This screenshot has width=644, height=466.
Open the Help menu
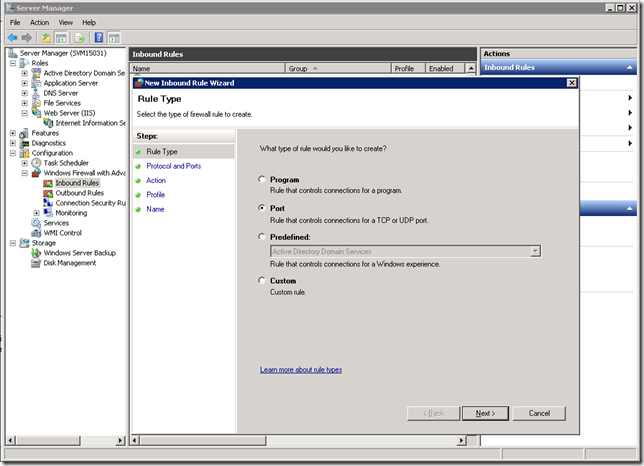[x=89, y=23]
